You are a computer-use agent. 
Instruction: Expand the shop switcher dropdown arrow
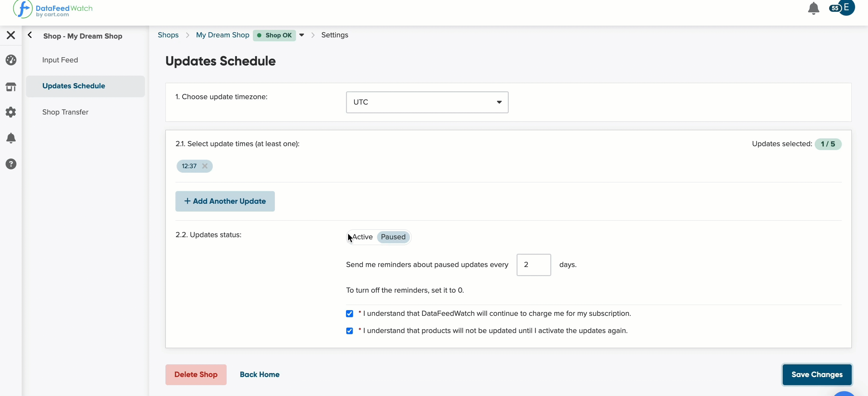pos(302,35)
